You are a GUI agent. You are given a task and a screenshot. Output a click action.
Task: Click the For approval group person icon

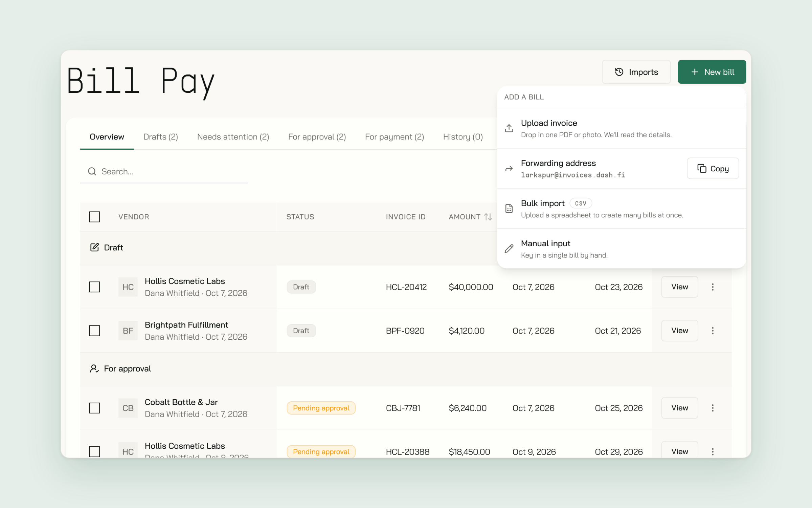94,368
